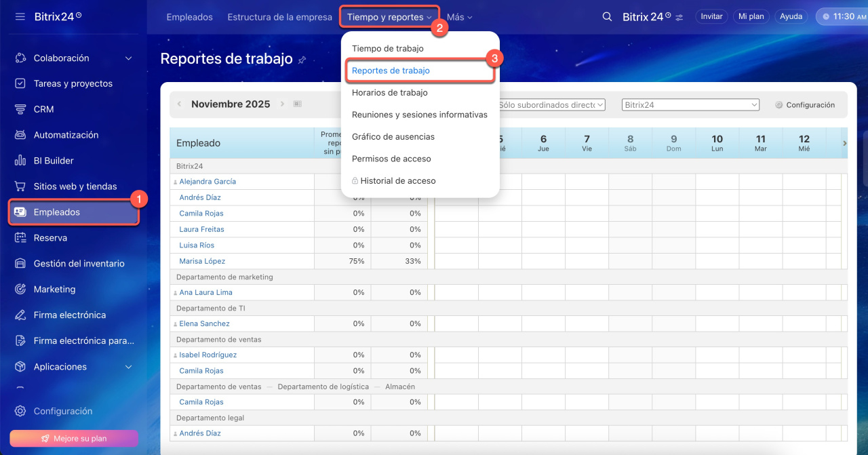Viewport: 868px width, 455px height.
Task: Open employee link Marisa López
Action: point(202,261)
